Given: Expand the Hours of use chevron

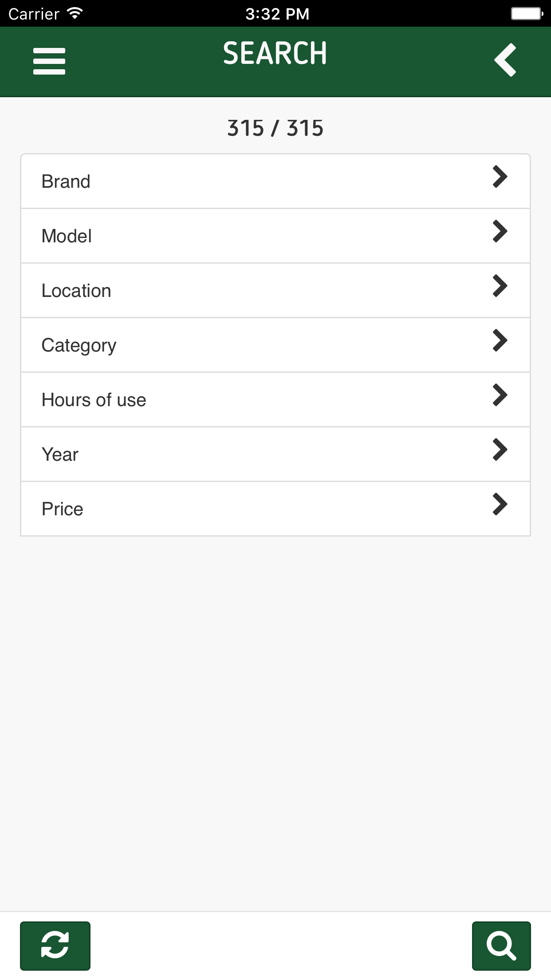Looking at the screenshot, I should pos(500,395).
